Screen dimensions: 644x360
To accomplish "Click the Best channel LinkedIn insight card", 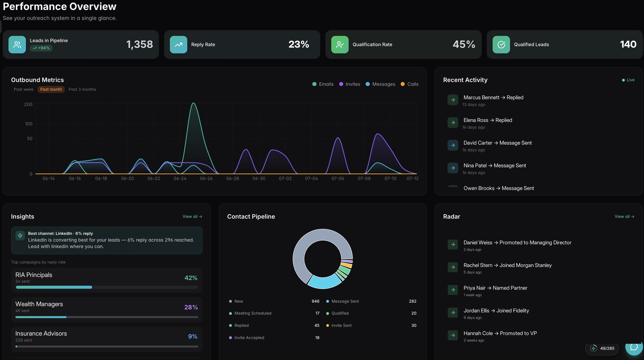I will coord(107,240).
